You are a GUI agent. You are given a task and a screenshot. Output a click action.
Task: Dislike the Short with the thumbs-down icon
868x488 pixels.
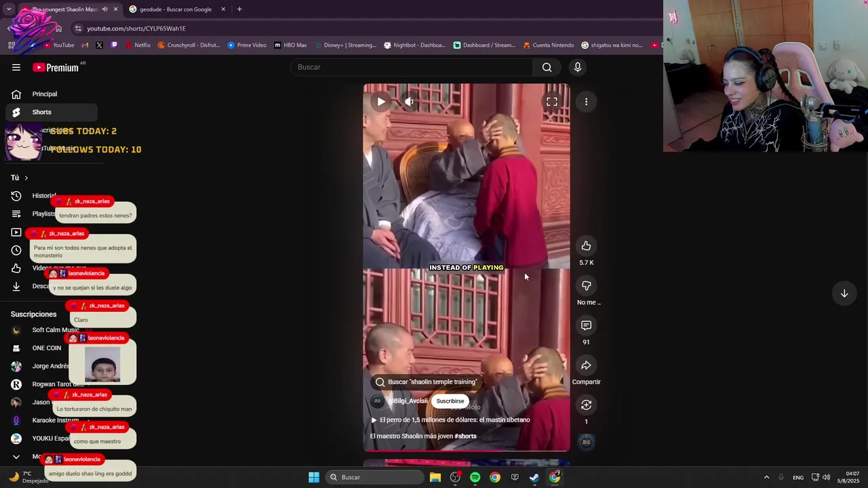point(586,286)
